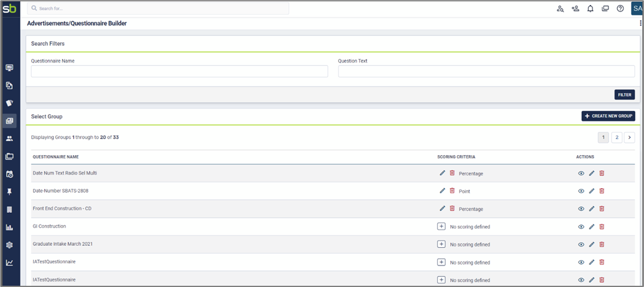
Task: Select the Front End Construction - CD name
Action: point(62,209)
